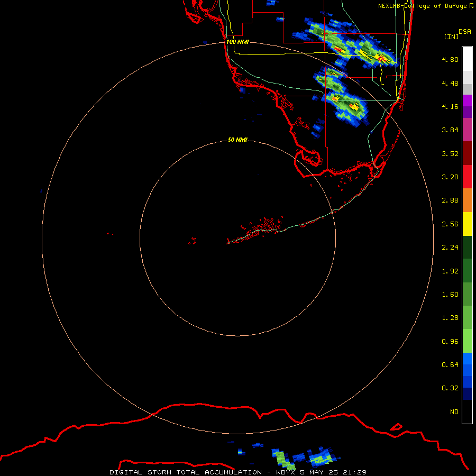
Task: Click the 3.52 legend value
Action: pyautogui.click(x=450, y=153)
